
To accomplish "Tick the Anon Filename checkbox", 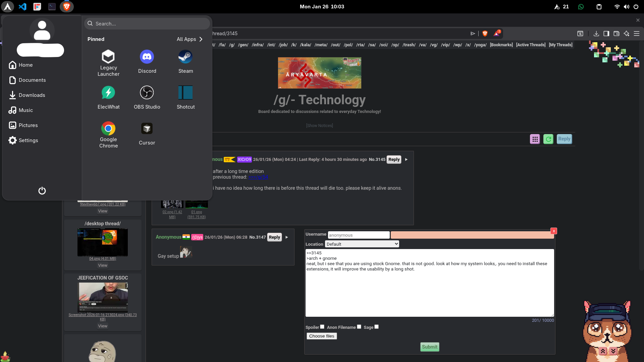I will pos(359,327).
